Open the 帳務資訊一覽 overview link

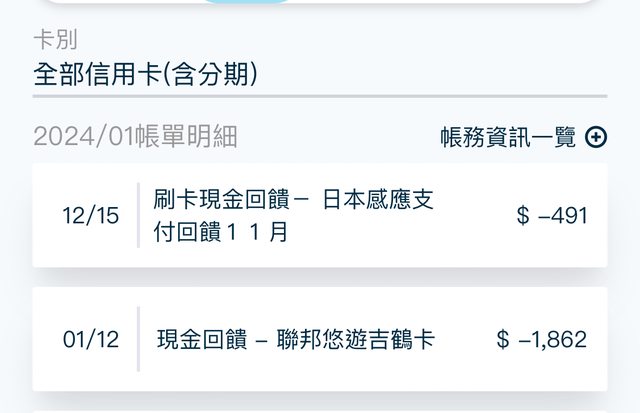[x=508, y=138]
